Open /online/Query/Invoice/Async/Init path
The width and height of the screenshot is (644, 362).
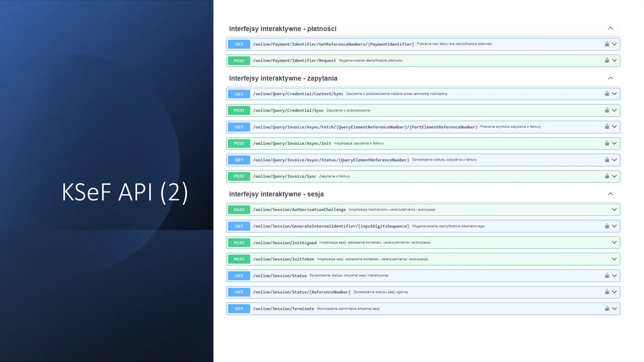[292, 143]
